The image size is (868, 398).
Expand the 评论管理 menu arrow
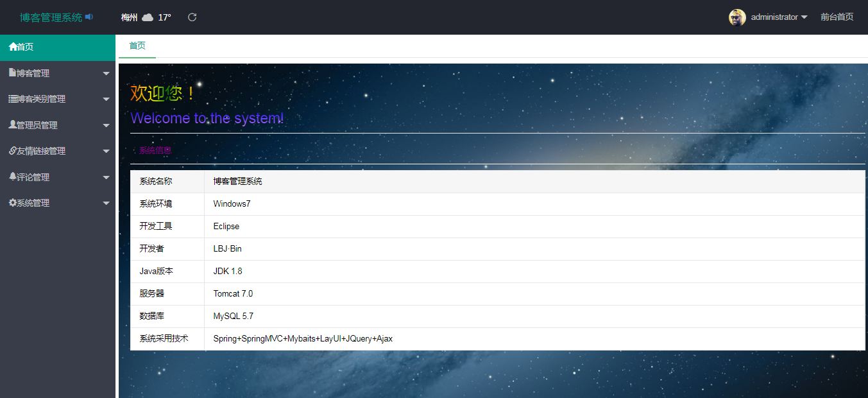tap(106, 177)
